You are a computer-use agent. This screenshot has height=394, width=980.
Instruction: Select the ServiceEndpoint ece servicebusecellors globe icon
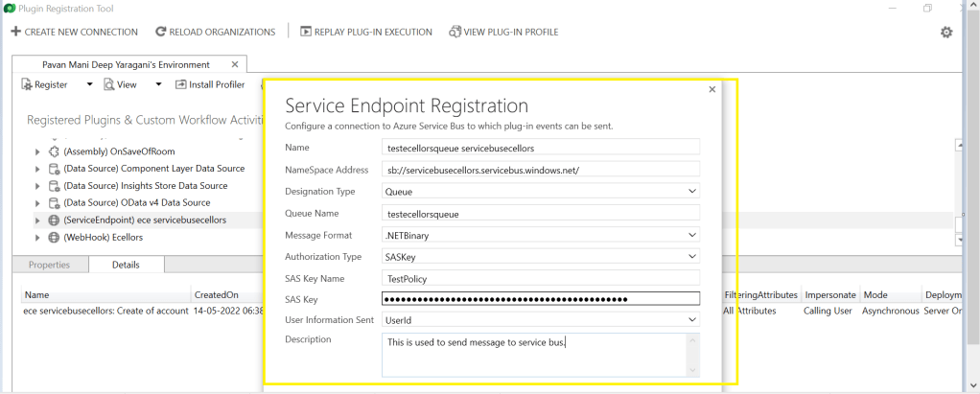tap(54, 220)
